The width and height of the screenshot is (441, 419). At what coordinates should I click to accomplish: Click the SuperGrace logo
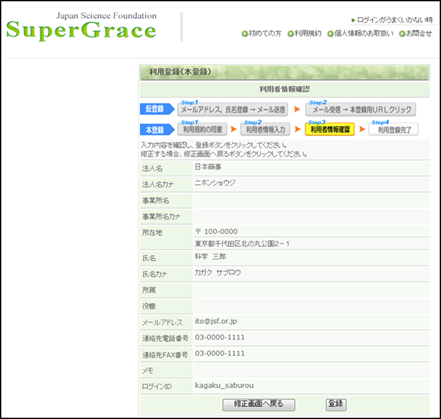point(81,27)
